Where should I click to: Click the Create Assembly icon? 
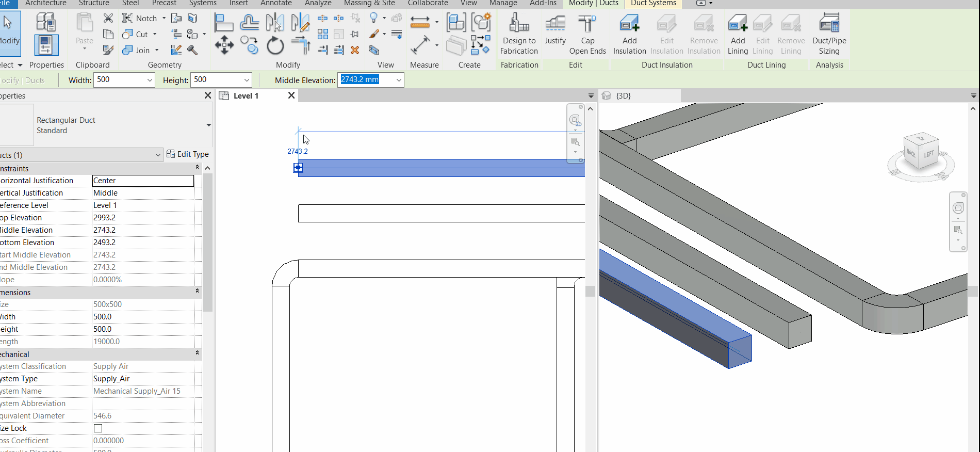coord(456,23)
